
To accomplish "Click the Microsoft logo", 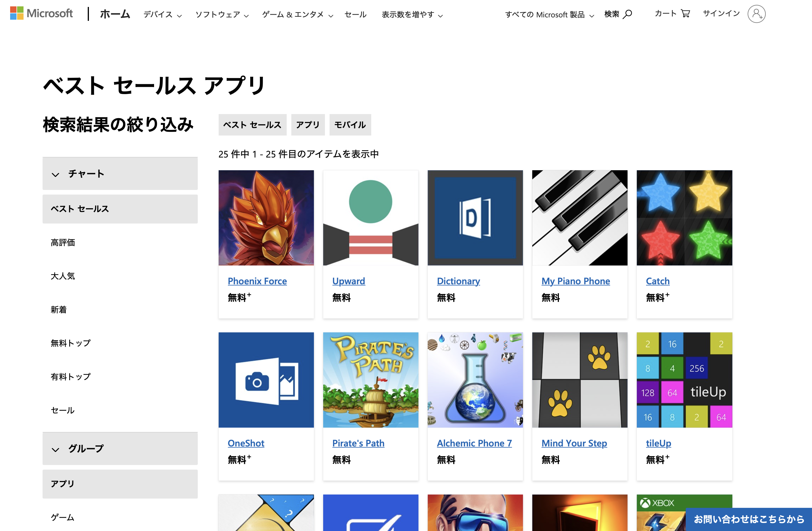I will (41, 14).
